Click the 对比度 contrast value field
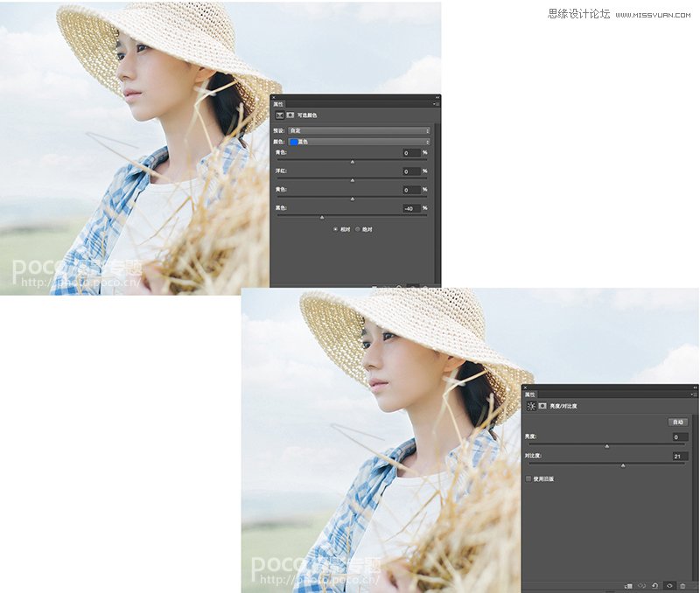The width and height of the screenshot is (700, 593). [x=678, y=456]
